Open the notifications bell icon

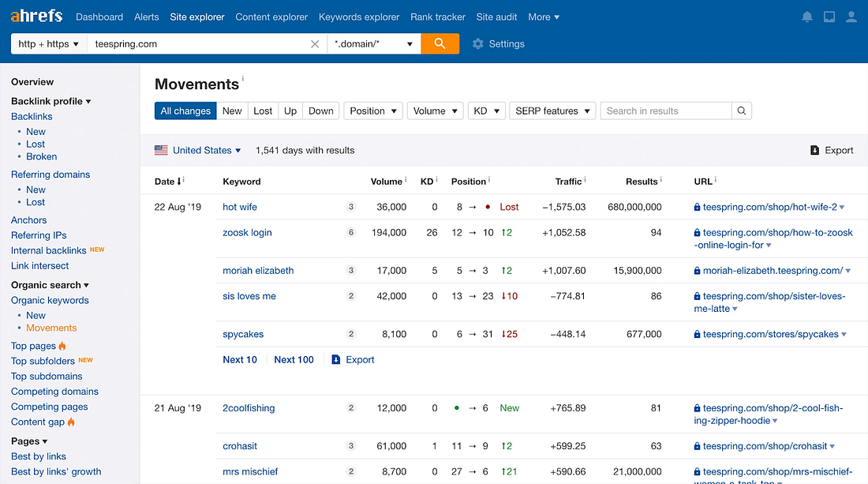pyautogui.click(x=806, y=17)
